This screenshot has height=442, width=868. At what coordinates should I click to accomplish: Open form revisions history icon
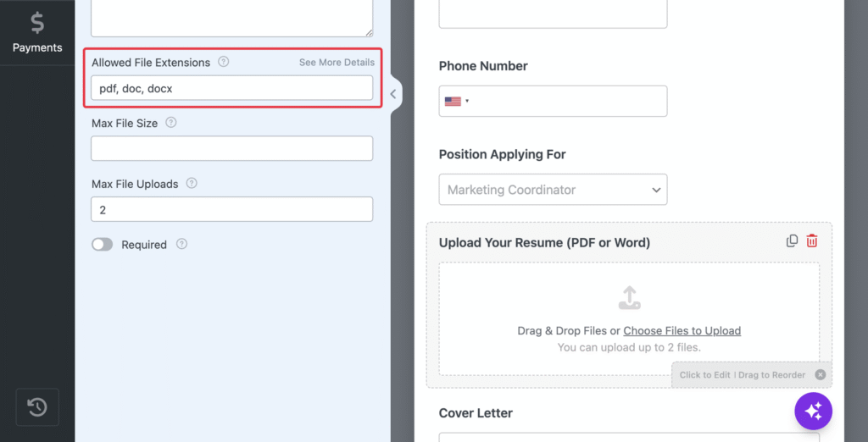coord(37,407)
